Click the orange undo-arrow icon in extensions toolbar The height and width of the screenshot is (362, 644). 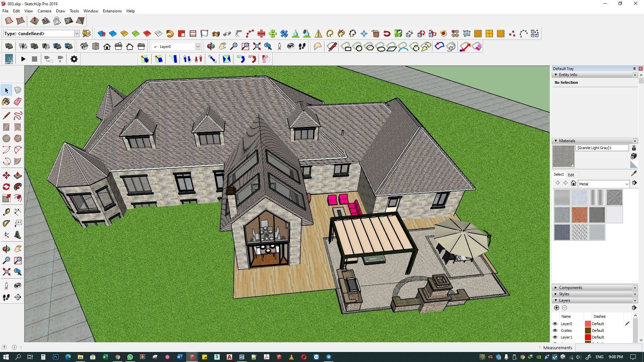tap(170, 34)
